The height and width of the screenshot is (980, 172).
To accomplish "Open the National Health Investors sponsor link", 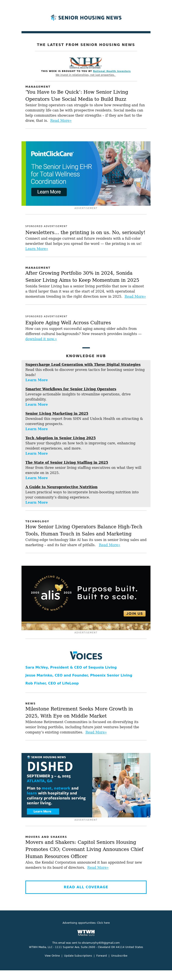I will 112,71.
